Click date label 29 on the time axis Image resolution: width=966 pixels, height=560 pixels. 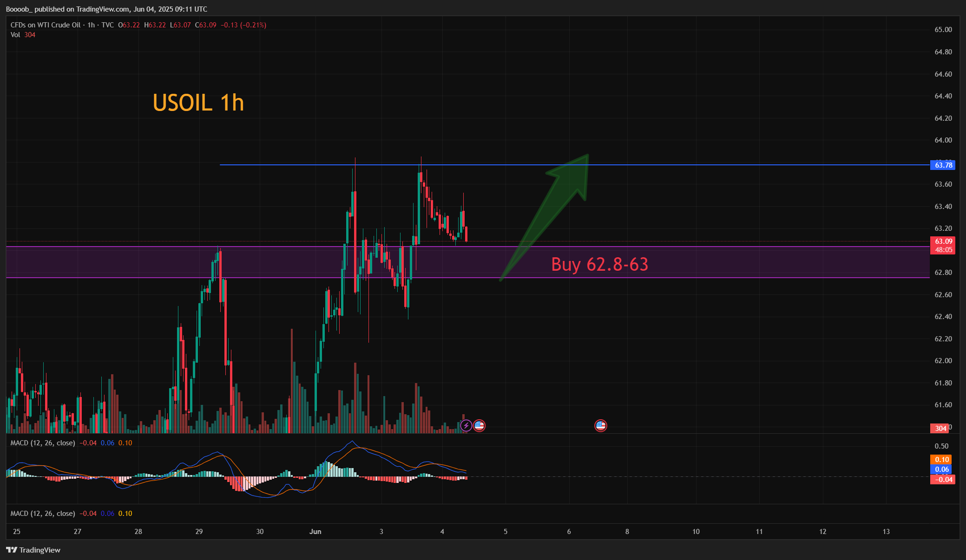[x=199, y=532]
